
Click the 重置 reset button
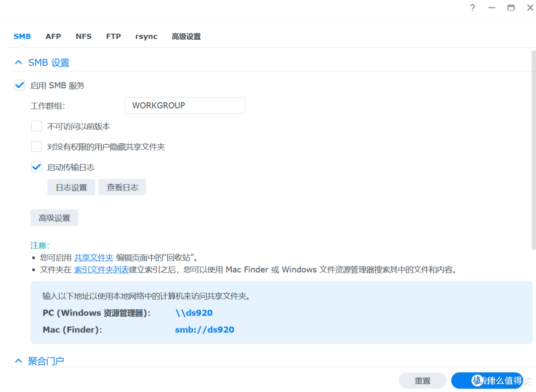422,381
